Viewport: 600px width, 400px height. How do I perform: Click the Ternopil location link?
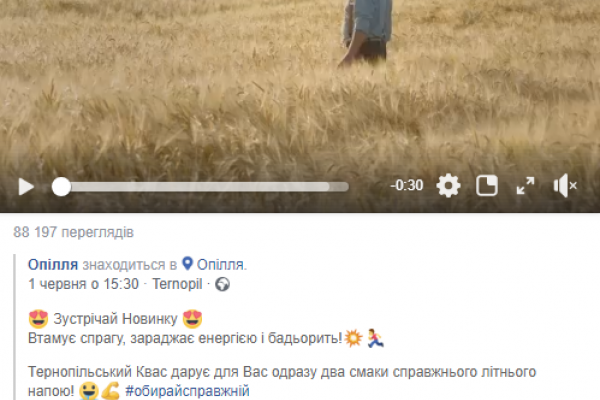coord(177,284)
